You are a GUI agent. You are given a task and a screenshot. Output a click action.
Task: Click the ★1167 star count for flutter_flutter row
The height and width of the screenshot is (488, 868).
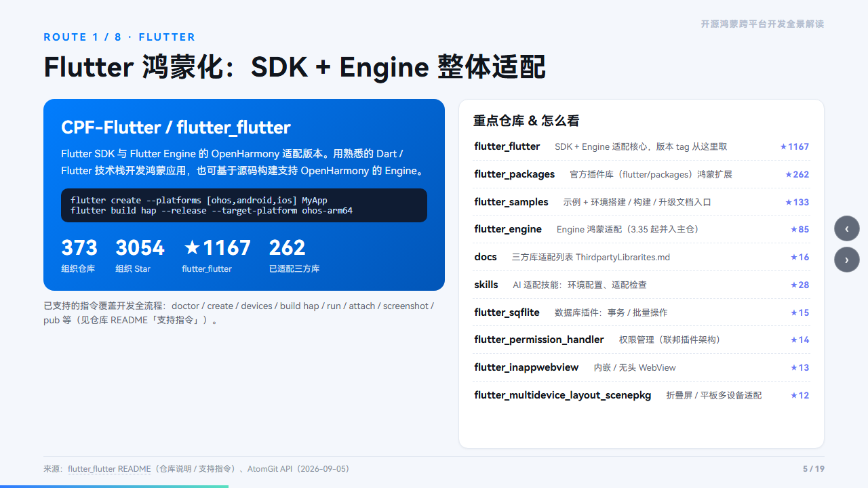coord(794,146)
